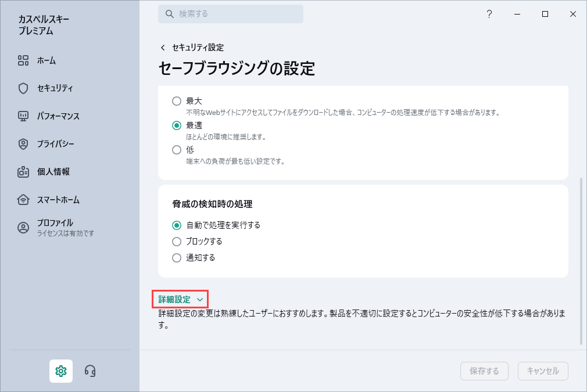The width and height of the screenshot is (587, 392).
Task: Choose ブロックする for threat handling
Action: coord(177,242)
